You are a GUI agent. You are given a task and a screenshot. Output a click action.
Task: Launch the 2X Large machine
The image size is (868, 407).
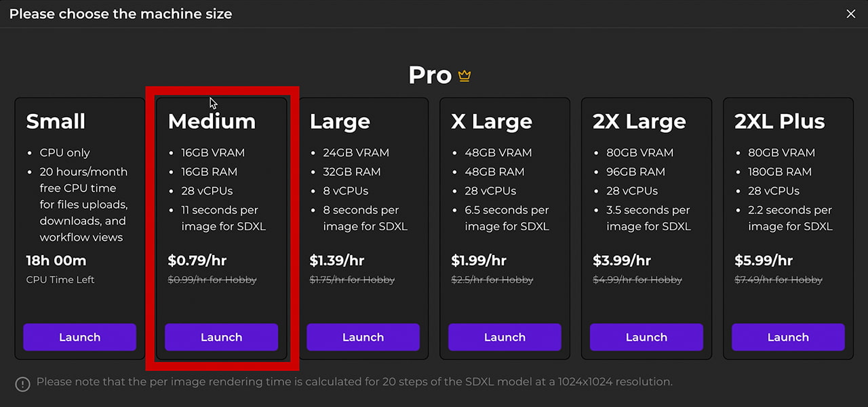pos(646,337)
